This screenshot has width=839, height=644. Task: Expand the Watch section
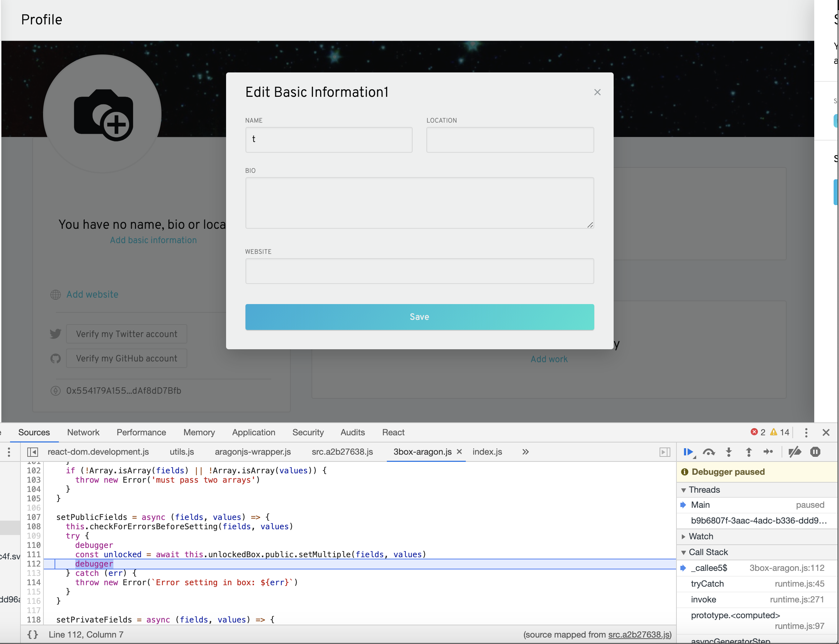click(x=685, y=536)
